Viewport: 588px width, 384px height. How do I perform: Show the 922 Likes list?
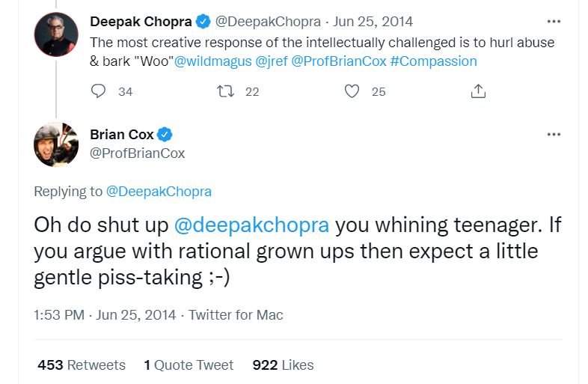click(x=283, y=365)
